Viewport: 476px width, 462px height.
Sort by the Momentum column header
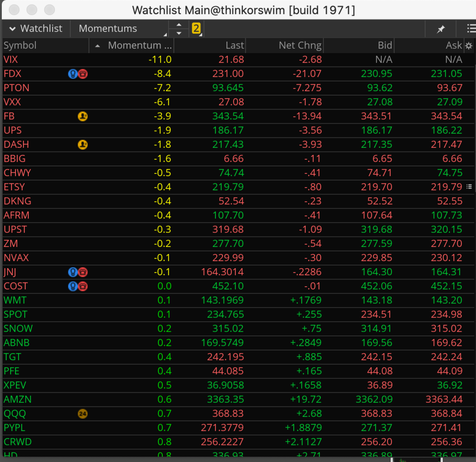140,45
